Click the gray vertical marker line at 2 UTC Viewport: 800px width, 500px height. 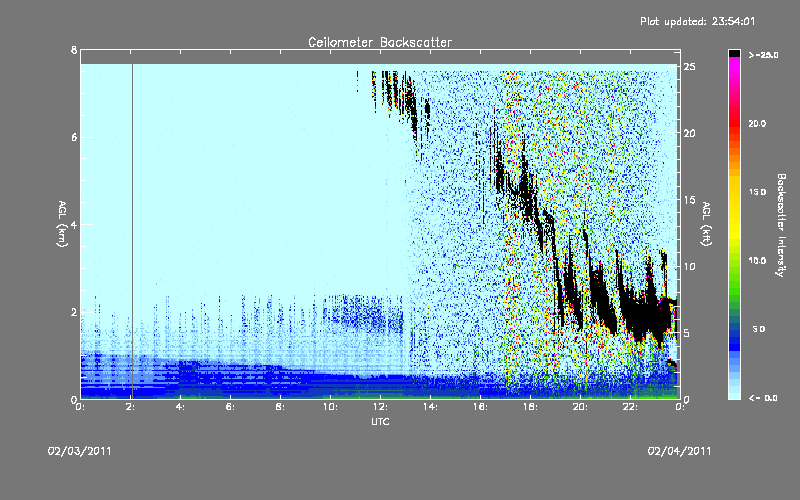coord(132,231)
